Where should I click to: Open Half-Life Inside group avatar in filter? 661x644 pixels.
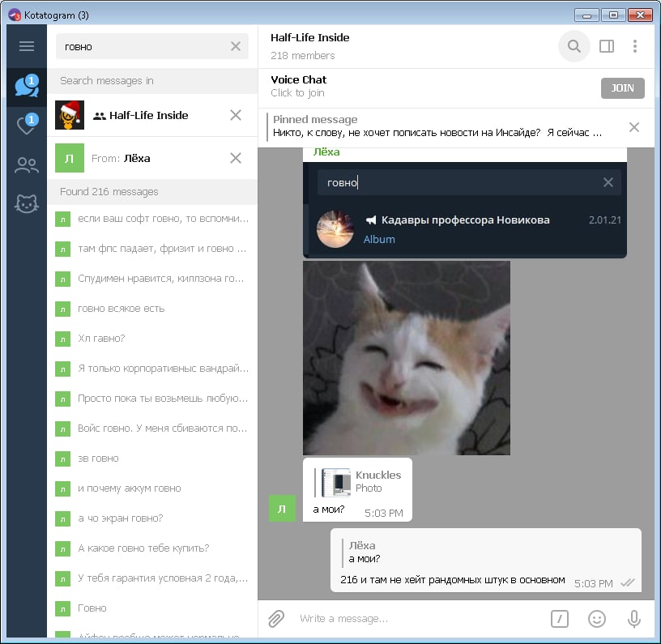[70, 115]
